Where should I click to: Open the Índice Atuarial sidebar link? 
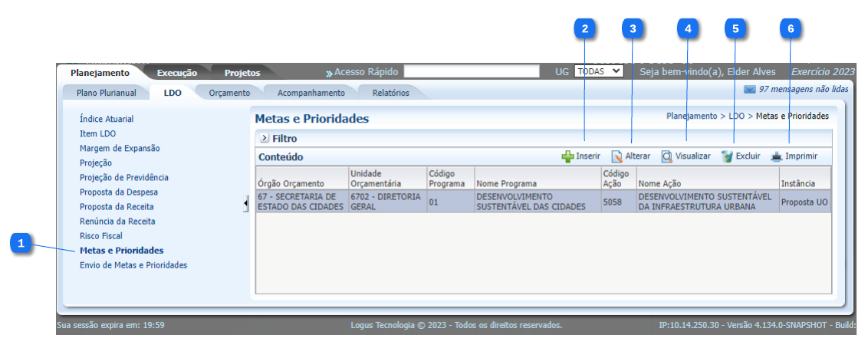107,120
